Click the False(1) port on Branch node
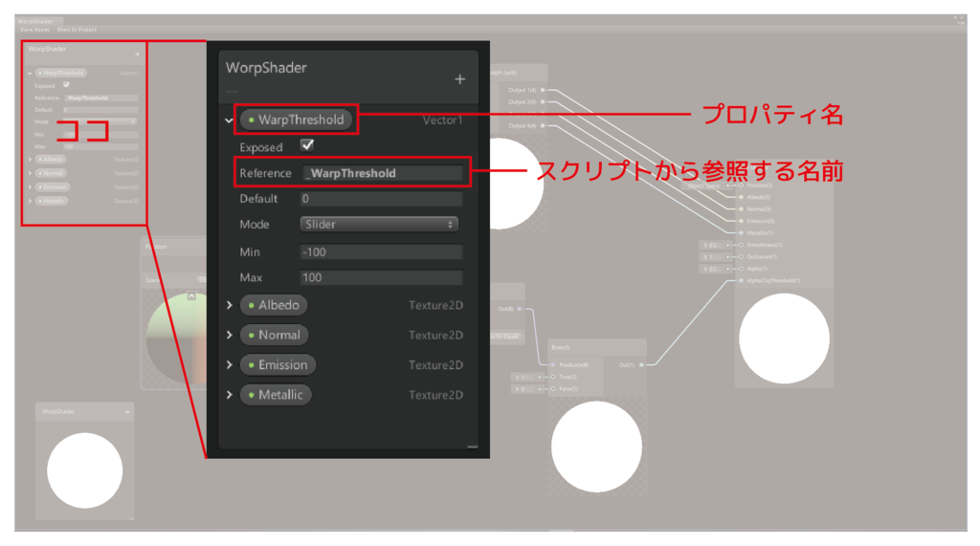The image size is (980, 546). (552, 388)
